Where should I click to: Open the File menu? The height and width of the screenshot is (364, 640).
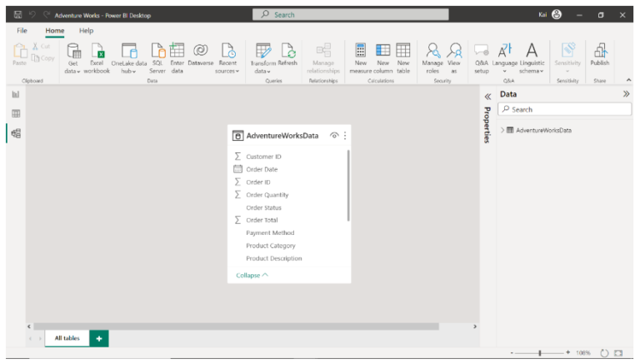[22, 31]
